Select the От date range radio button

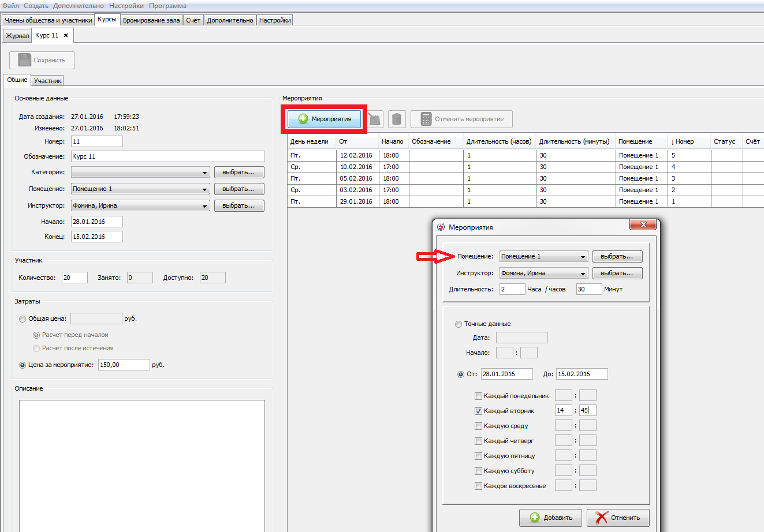click(461, 374)
